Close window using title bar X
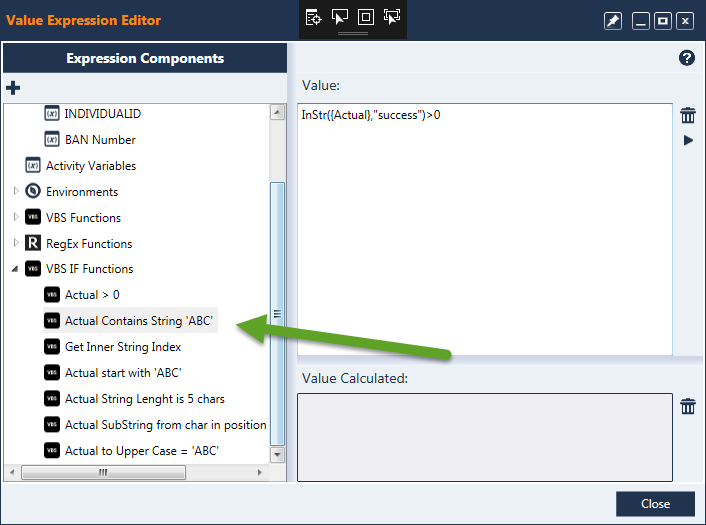The height and width of the screenshot is (525, 706). (685, 21)
